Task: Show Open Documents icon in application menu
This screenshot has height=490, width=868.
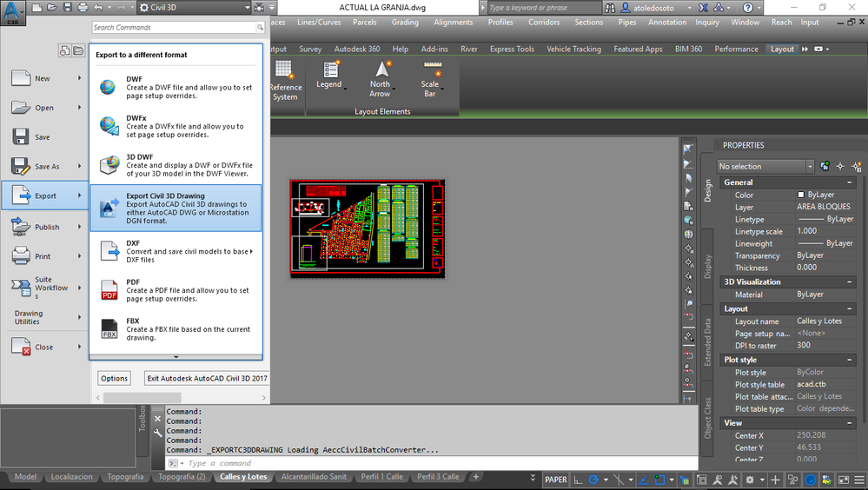Action: [78, 51]
